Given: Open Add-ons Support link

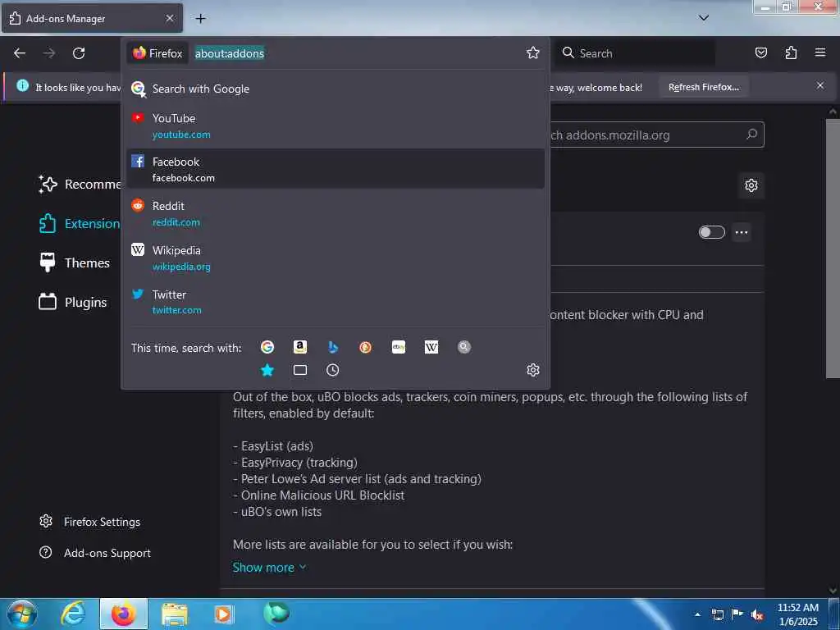Looking at the screenshot, I should tap(95, 553).
